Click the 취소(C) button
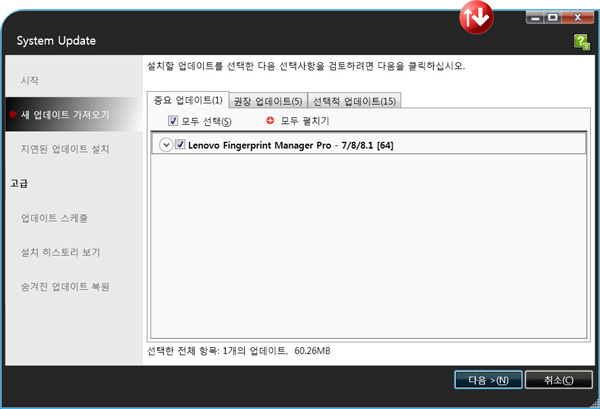This screenshot has width=600, height=409. pos(559,380)
